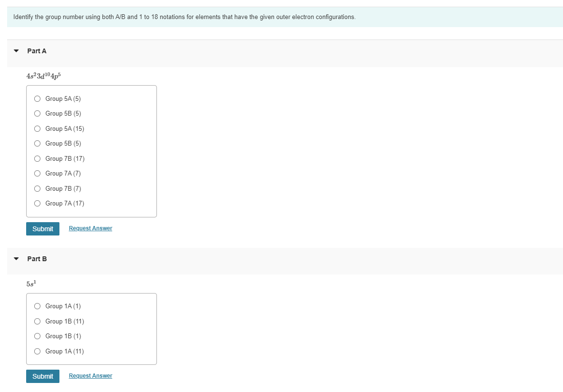Screen dimensions: 563x392
Task: Select the Group 7A (17) option
Action: pos(37,203)
